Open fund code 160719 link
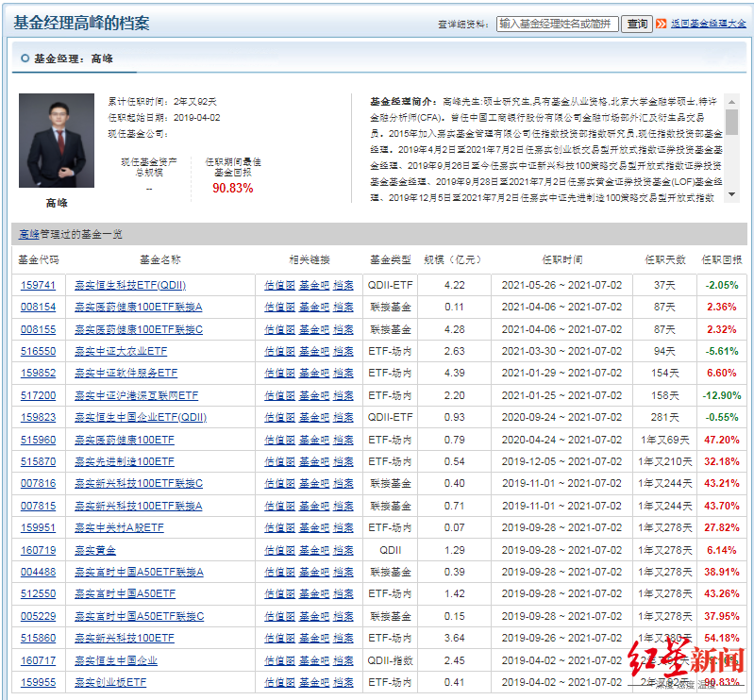 coord(38,550)
